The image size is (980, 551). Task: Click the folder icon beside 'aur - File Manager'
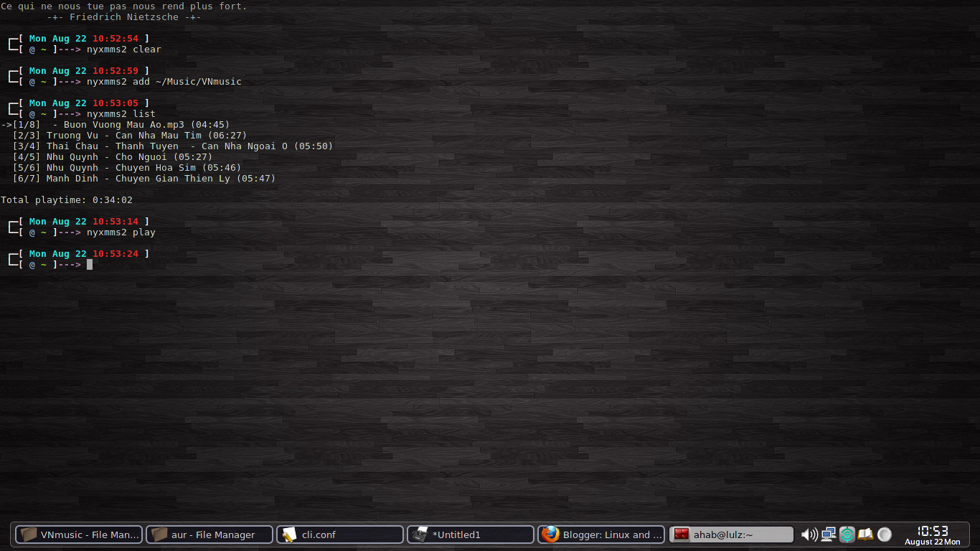[159, 534]
